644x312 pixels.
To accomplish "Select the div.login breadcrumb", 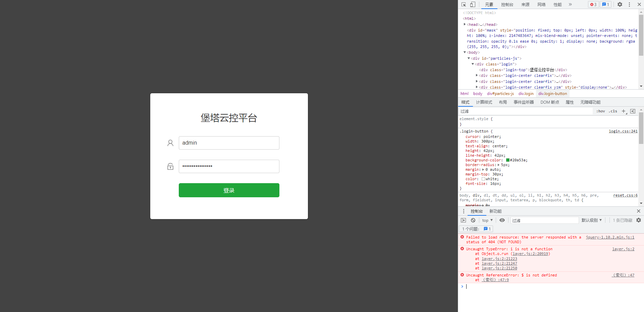I will click(526, 94).
